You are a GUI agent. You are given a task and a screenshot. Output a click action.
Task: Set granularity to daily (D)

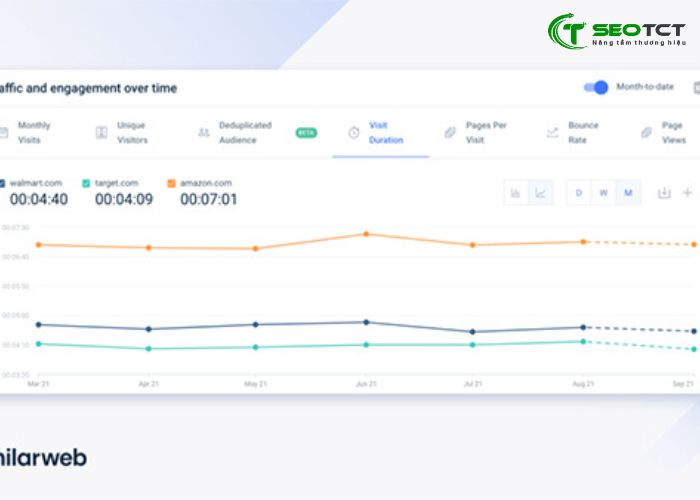coord(579,193)
